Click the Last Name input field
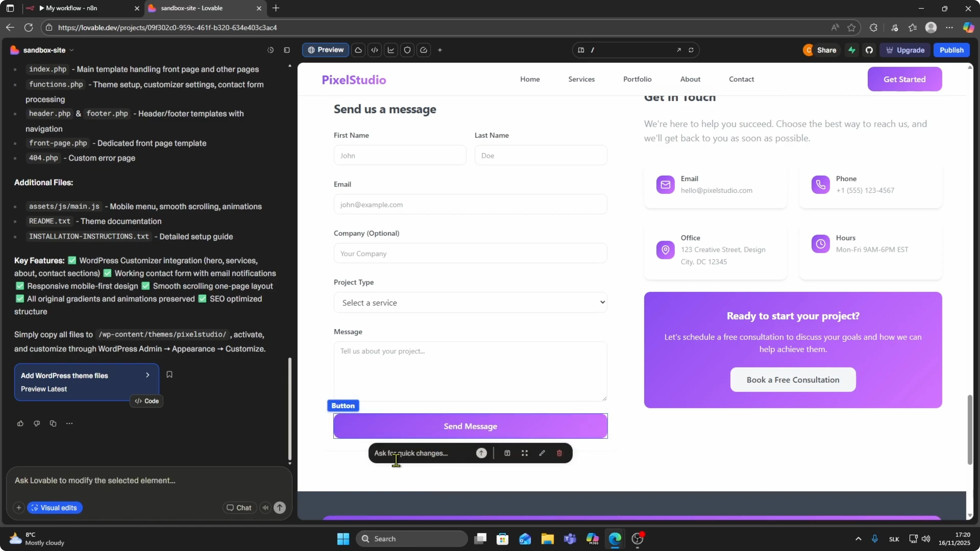The height and width of the screenshot is (551, 980). click(x=541, y=155)
